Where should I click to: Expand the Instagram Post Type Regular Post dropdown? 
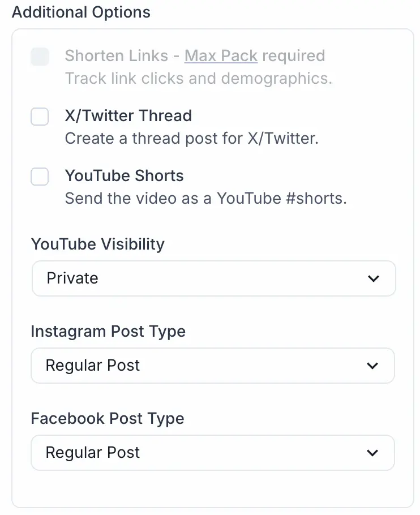pos(212,366)
